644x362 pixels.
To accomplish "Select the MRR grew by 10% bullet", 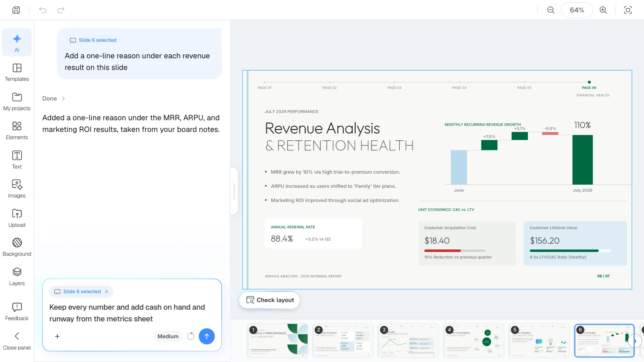I will [x=335, y=172].
